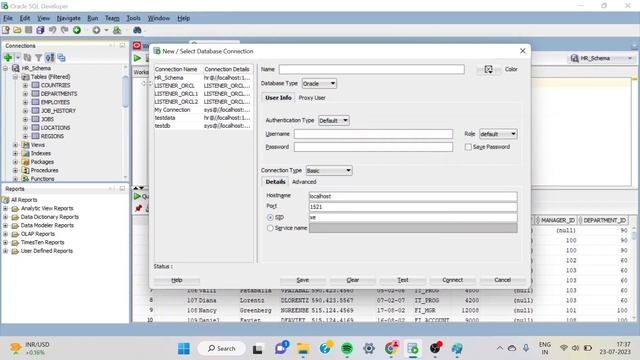Open the Team menu
Image resolution: width=640 pixels, height=360 pixels.
pyautogui.click(x=112, y=18)
